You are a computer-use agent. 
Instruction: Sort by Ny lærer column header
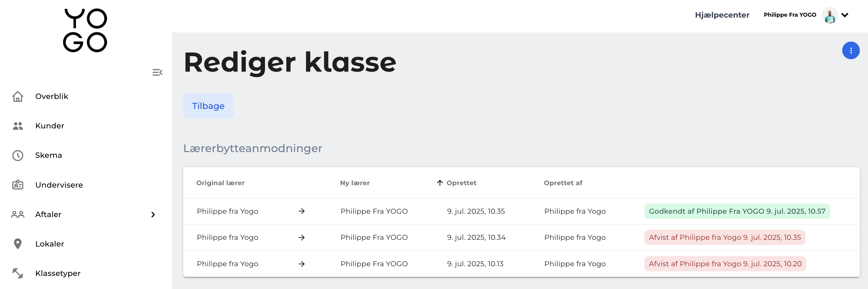tap(355, 183)
